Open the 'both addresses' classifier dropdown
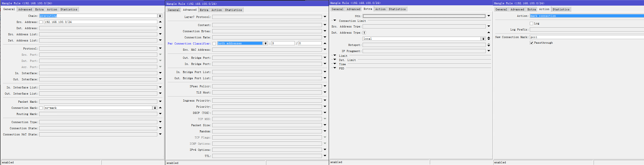 coord(265,43)
